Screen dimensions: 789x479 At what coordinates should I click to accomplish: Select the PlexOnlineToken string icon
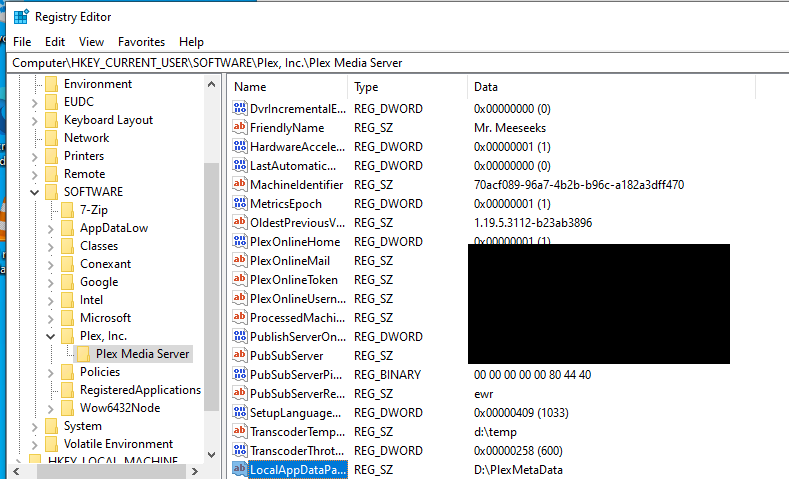[240, 279]
